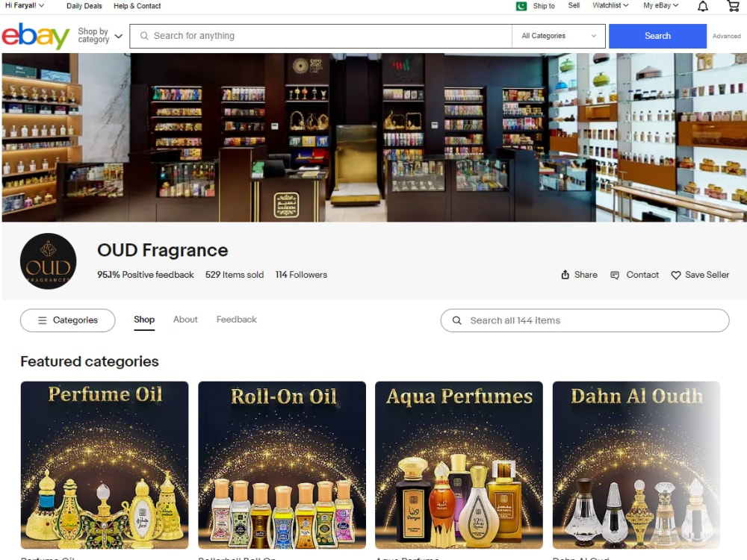Image resolution: width=747 pixels, height=560 pixels.
Task: Click the Share upload icon
Action: (x=565, y=275)
